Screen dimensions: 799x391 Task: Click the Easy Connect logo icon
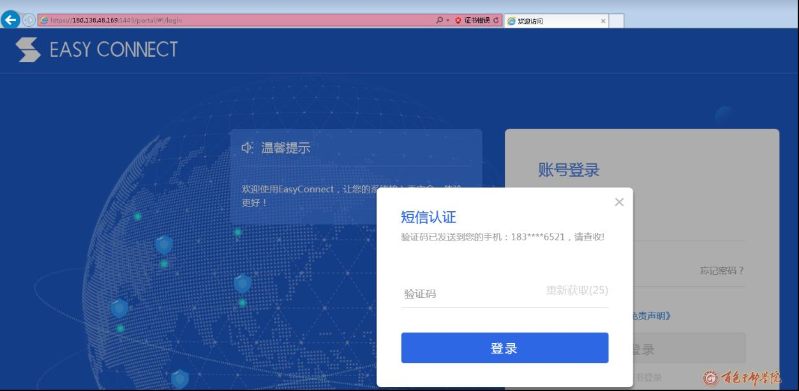pyautogui.click(x=28, y=49)
